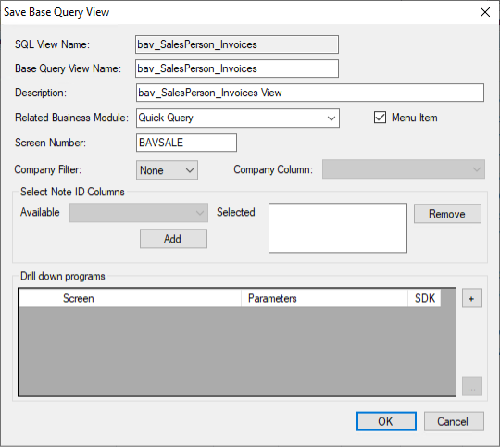Click the SDK column header
Screen dimensions: 500x448
pos(424,298)
